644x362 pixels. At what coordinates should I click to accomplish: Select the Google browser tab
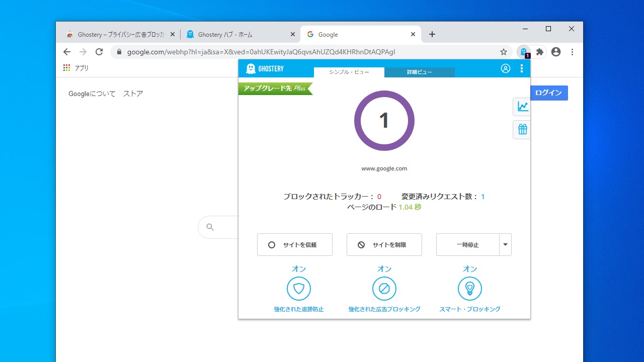(x=361, y=34)
